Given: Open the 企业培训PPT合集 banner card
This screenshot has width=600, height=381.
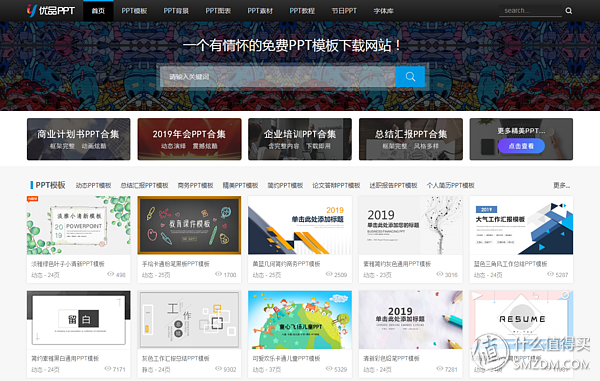Looking at the screenshot, I should (x=300, y=139).
